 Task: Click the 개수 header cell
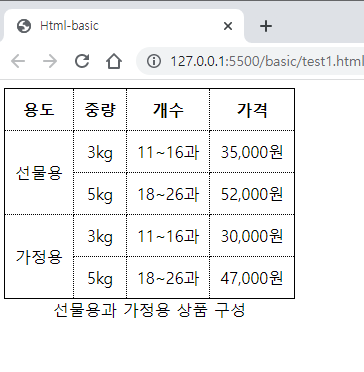[x=168, y=110]
